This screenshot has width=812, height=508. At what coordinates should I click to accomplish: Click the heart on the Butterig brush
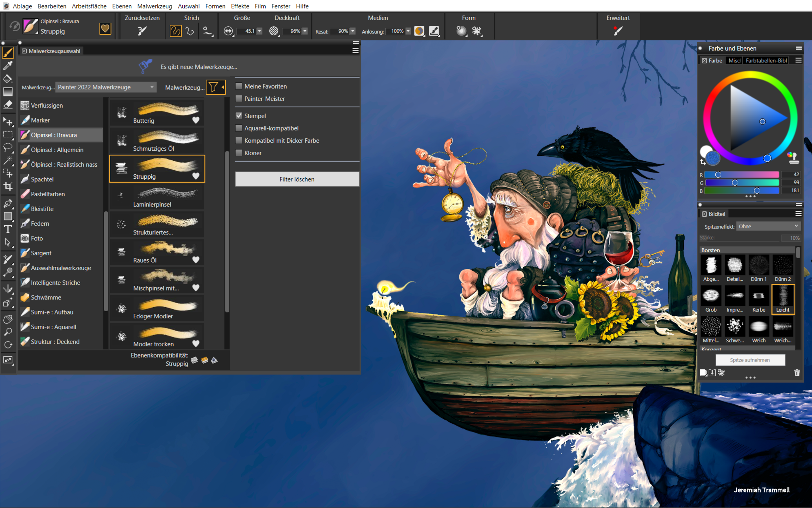(196, 120)
